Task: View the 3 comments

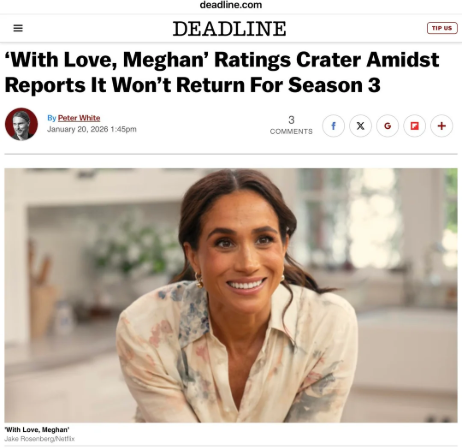Action: click(291, 125)
